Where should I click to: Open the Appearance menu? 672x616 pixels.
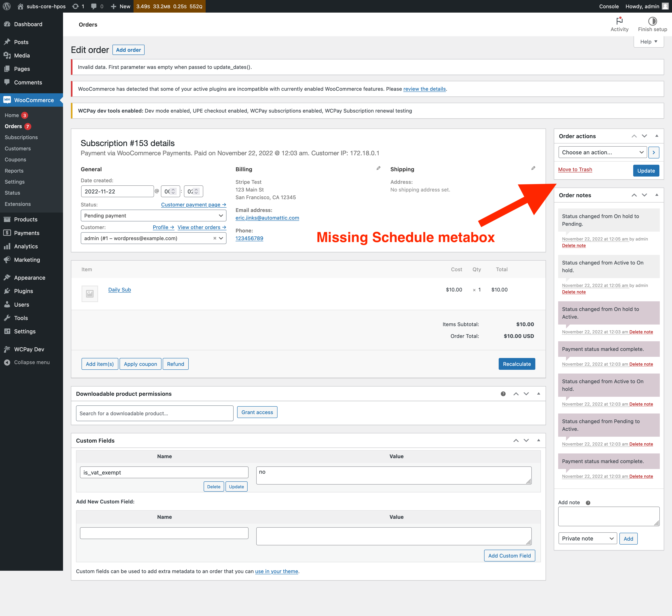tap(29, 277)
